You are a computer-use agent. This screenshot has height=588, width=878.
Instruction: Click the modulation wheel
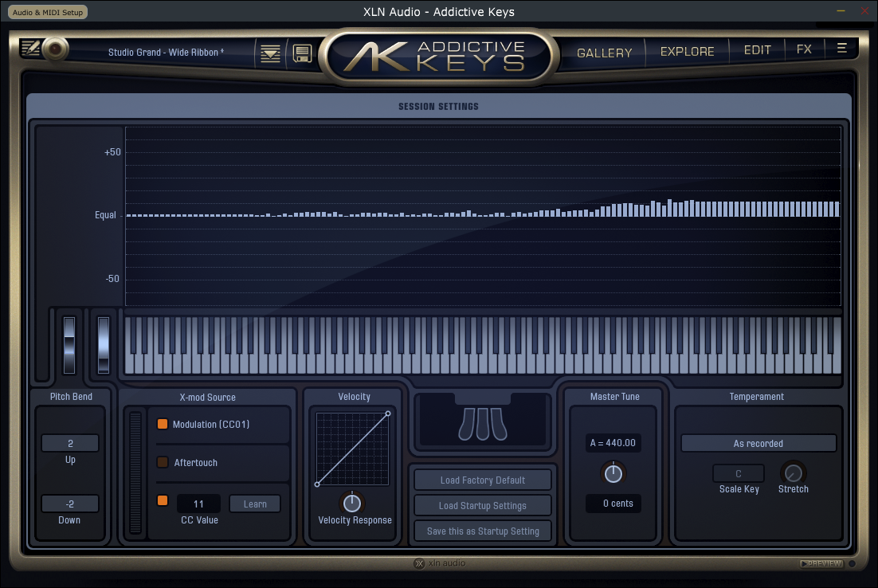click(x=104, y=345)
